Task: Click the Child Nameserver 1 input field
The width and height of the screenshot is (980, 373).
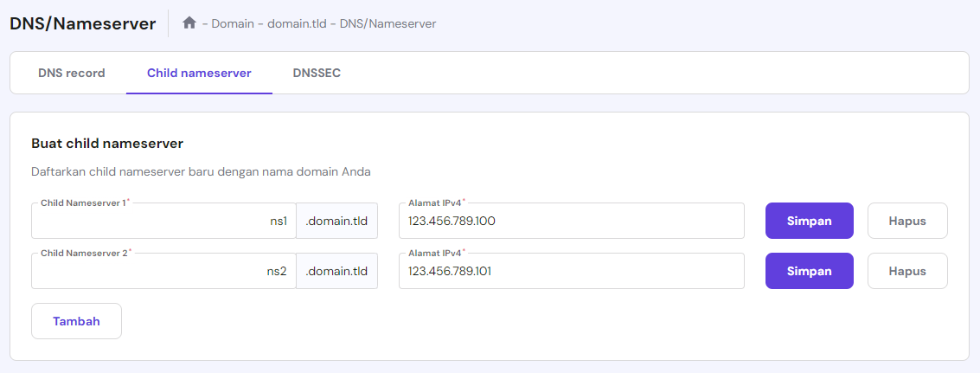Action: click(163, 221)
